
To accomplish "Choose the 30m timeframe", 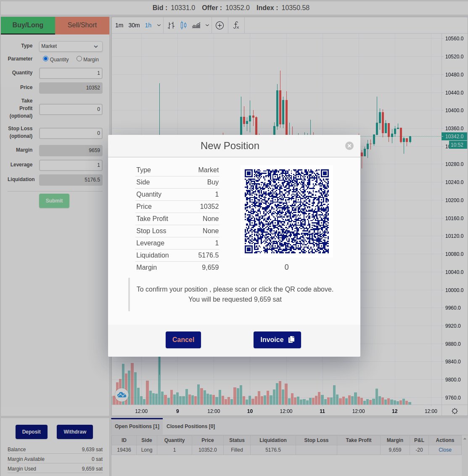I will tap(134, 25).
